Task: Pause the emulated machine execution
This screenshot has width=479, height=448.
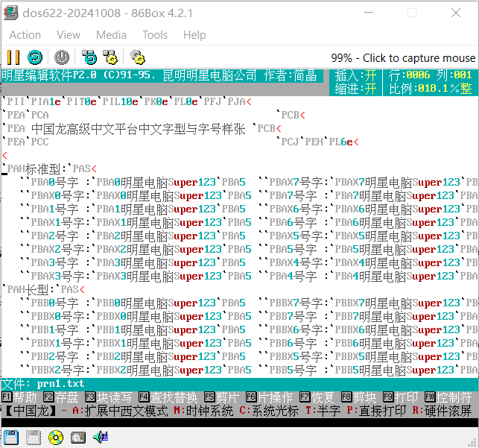Action: click(x=13, y=57)
